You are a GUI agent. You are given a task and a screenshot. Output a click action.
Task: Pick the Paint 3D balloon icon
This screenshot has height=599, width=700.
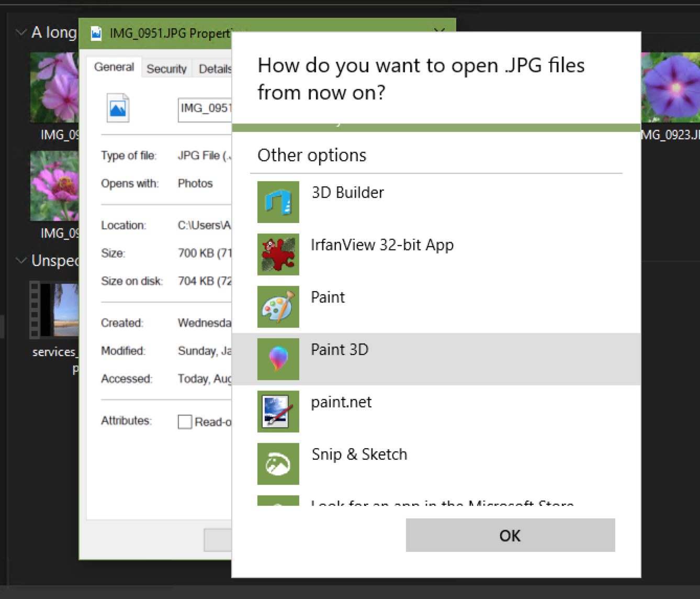coord(278,359)
